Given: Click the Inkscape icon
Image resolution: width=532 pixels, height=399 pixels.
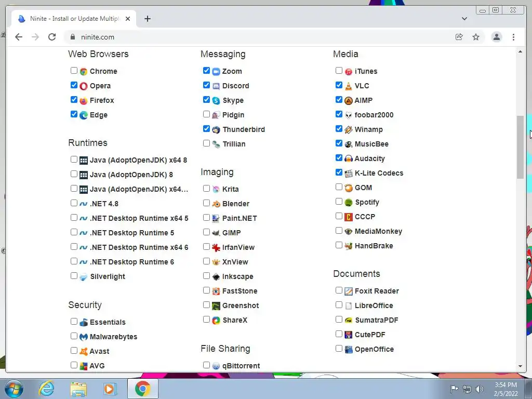Looking at the screenshot, I should [216, 277].
